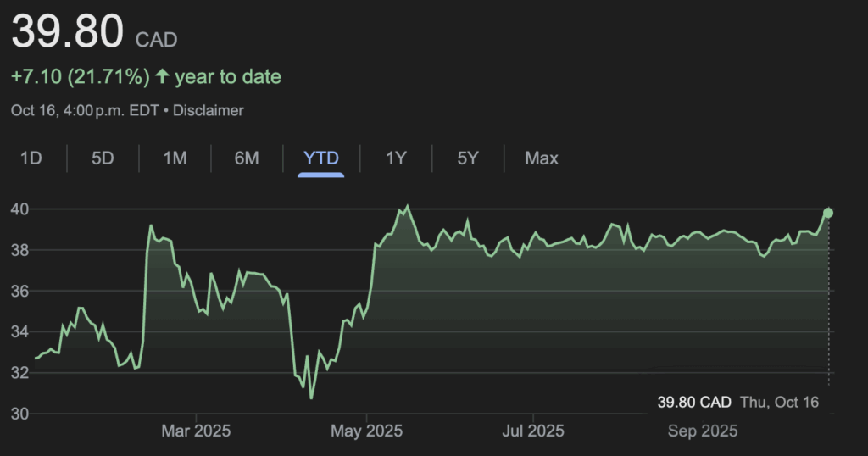This screenshot has width=868, height=456.
Task: Click the Mar 2025 axis label
Action: pos(196,431)
